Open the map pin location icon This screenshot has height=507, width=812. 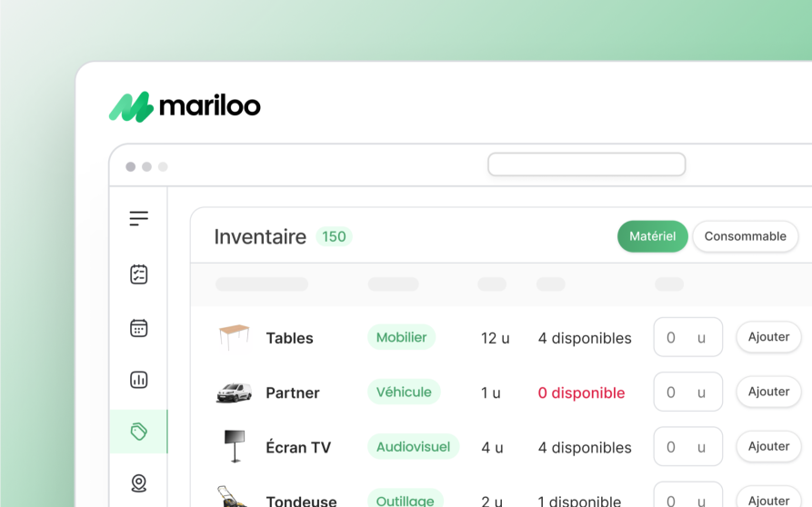click(x=139, y=483)
